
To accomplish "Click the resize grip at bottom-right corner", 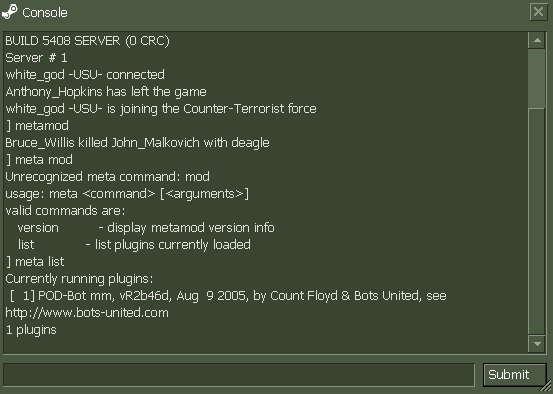I will pos(547,387).
